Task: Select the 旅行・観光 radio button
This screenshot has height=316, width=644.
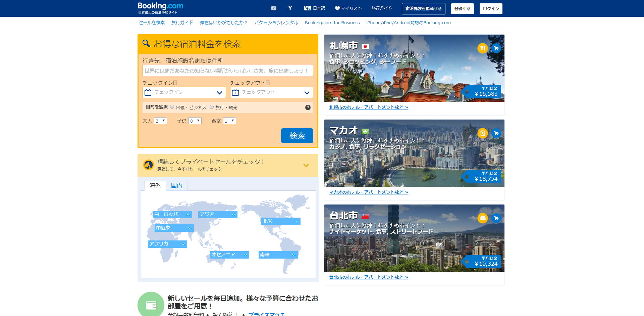Action: 212,107
